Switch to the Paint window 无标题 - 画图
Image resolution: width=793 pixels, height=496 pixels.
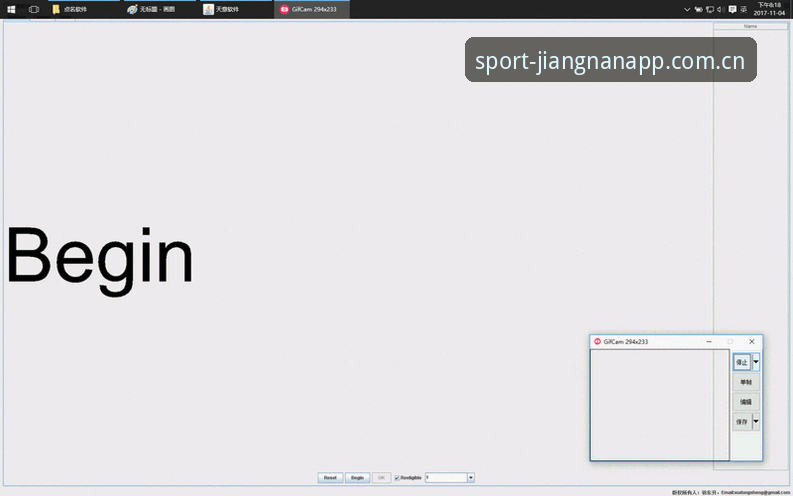(160, 9)
